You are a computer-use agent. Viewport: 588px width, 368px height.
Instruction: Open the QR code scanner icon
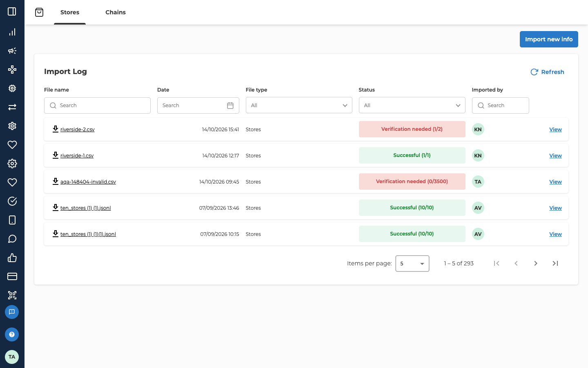pyautogui.click(x=12, y=295)
